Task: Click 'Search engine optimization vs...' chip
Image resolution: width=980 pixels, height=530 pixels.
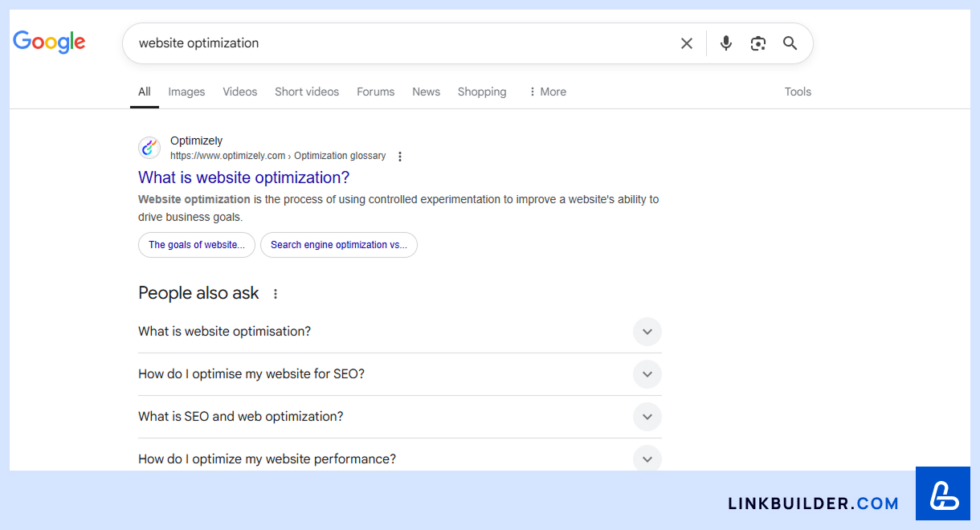Action: tap(339, 245)
